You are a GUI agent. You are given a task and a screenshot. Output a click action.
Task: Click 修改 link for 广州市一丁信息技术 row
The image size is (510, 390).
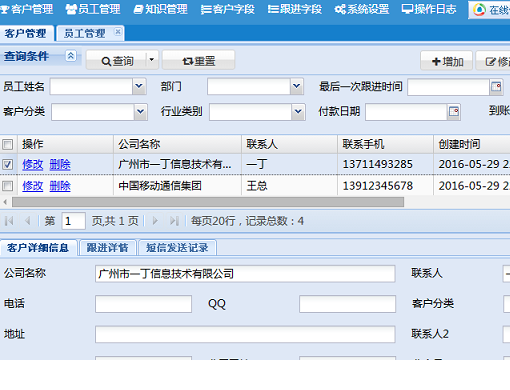[33, 165]
